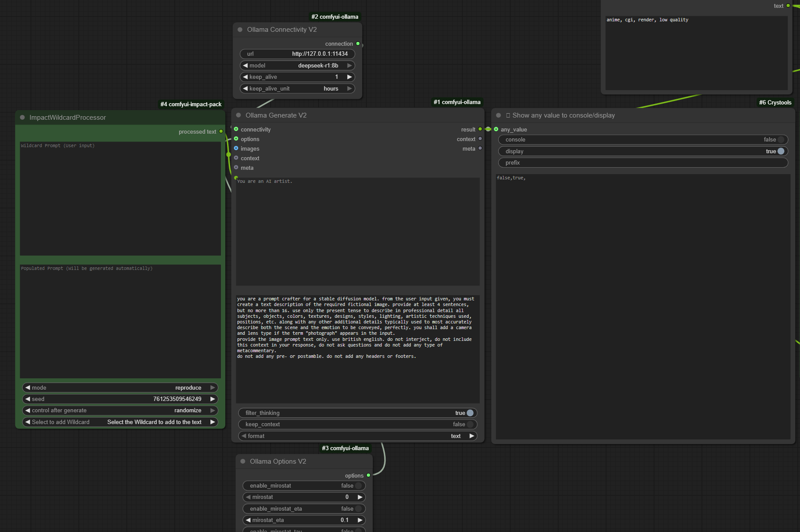Click the #3 comfyui-ollama badge
Image resolution: width=800 pixels, height=532 pixels.
pos(345,448)
